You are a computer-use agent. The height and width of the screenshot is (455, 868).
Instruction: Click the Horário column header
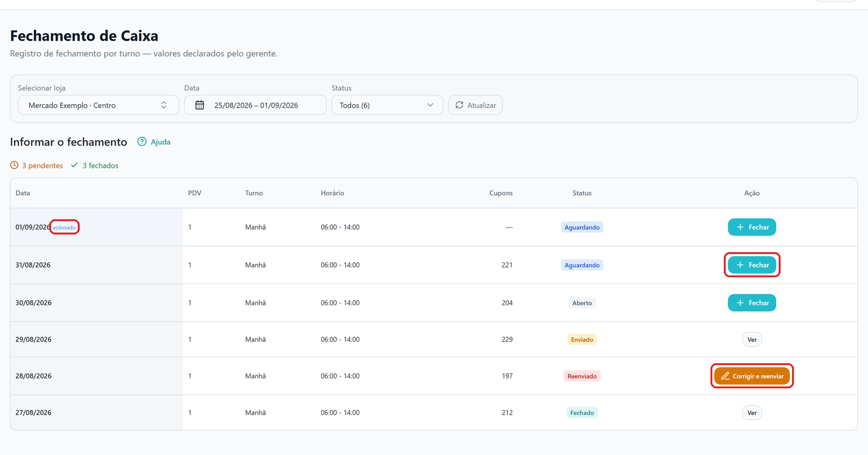(x=333, y=193)
